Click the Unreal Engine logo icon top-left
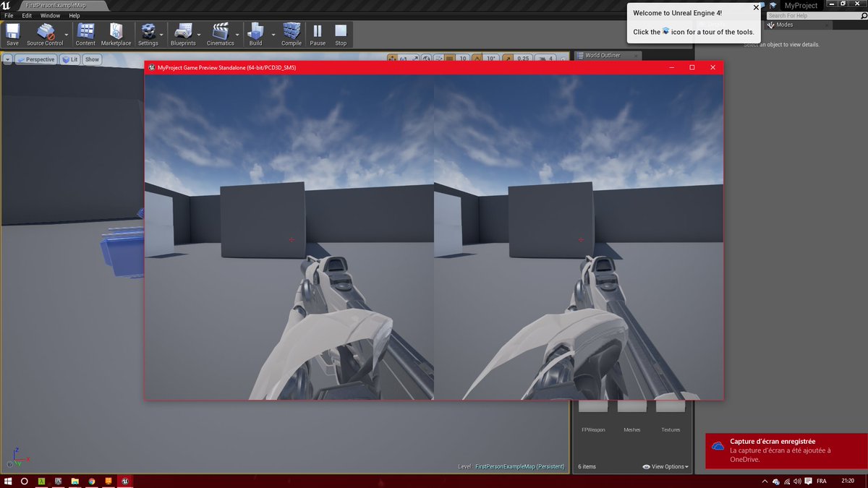 point(6,6)
